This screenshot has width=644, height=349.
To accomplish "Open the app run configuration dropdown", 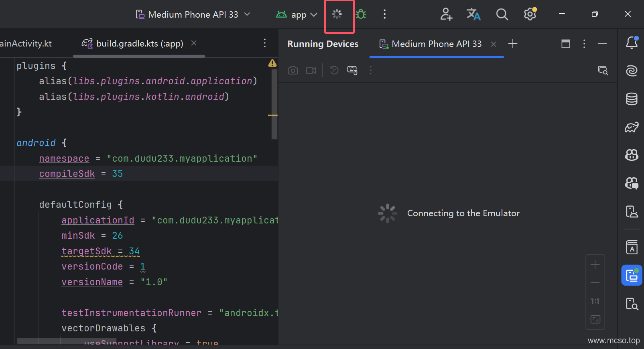I will click(x=297, y=14).
